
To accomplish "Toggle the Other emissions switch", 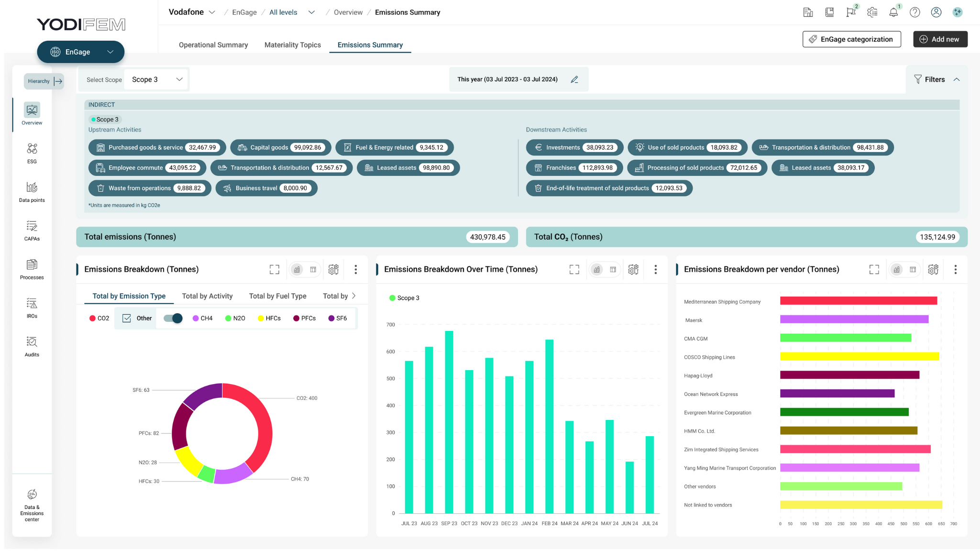I will point(173,318).
